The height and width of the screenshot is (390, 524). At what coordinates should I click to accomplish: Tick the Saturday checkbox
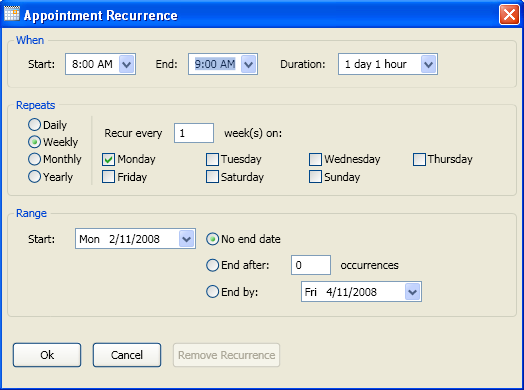tap(212, 177)
